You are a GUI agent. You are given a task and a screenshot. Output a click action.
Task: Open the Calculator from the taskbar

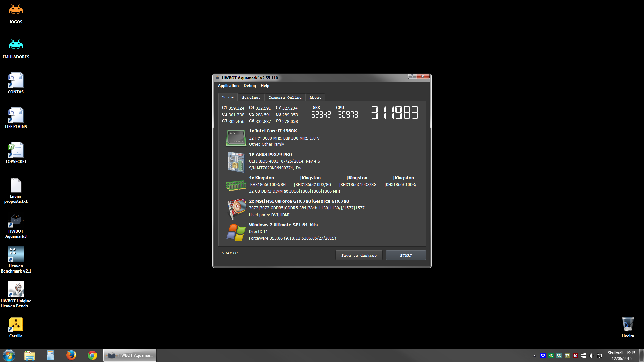point(50,355)
